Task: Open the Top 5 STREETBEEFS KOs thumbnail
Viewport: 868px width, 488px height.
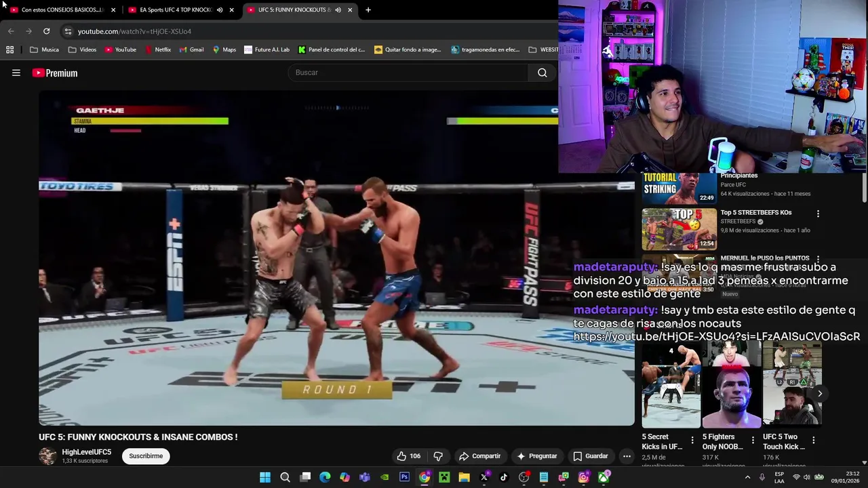Action: (679, 229)
